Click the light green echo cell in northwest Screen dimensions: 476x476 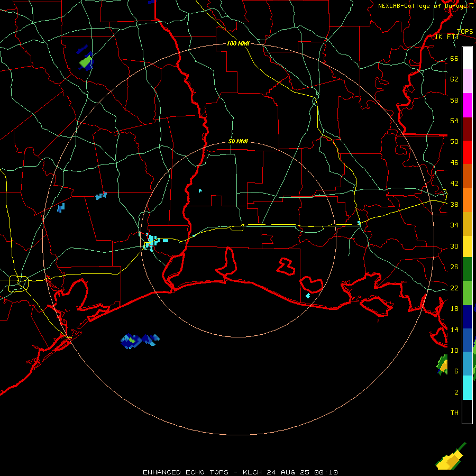click(x=85, y=62)
